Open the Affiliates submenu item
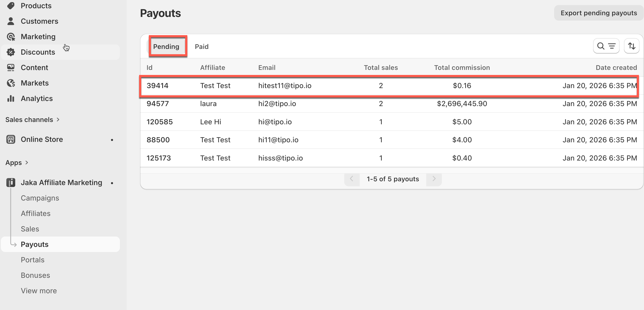Image resolution: width=644 pixels, height=310 pixels. pos(36,214)
